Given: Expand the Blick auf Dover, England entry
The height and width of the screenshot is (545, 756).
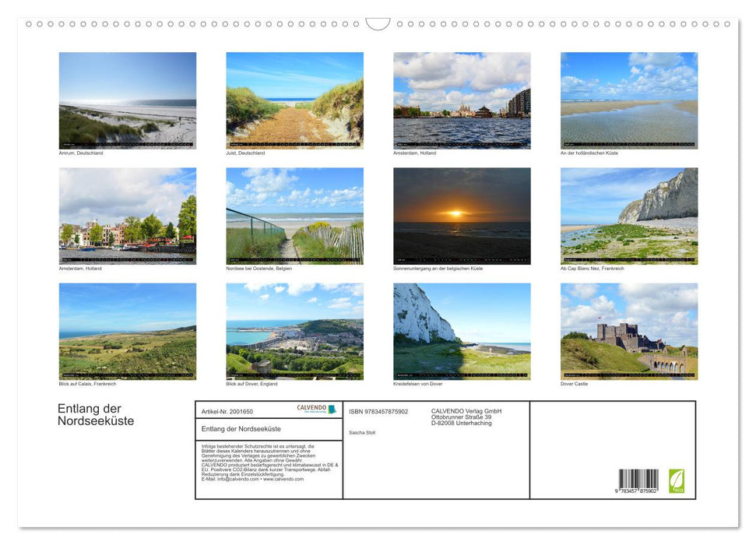Looking at the screenshot, I should (251, 384).
